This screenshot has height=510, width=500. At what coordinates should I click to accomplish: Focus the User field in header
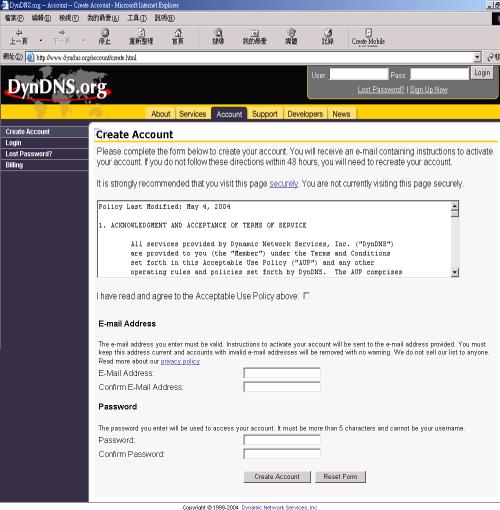(359, 74)
